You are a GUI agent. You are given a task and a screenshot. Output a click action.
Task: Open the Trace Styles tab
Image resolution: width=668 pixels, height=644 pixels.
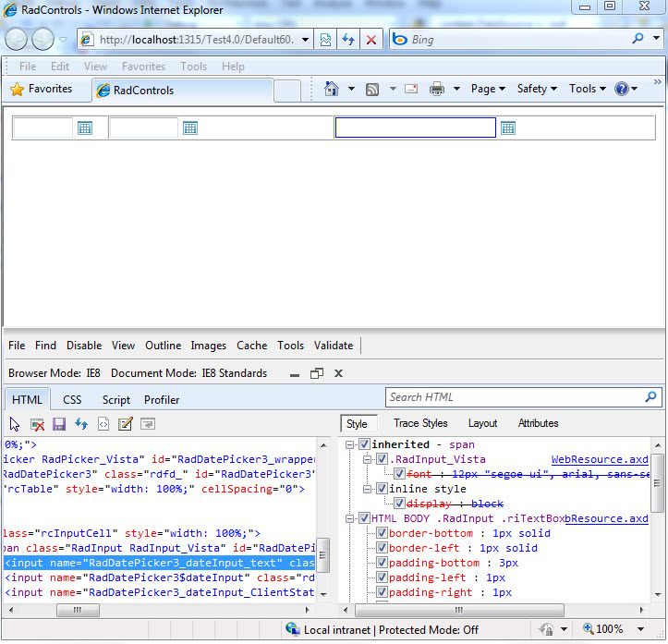(x=420, y=423)
